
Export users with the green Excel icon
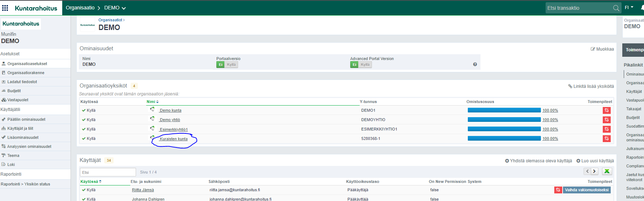pyautogui.click(x=607, y=171)
